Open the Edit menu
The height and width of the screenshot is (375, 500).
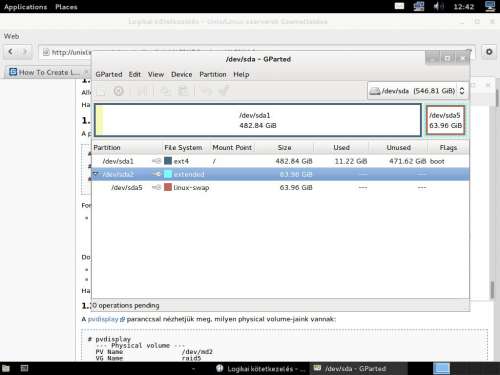135,74
